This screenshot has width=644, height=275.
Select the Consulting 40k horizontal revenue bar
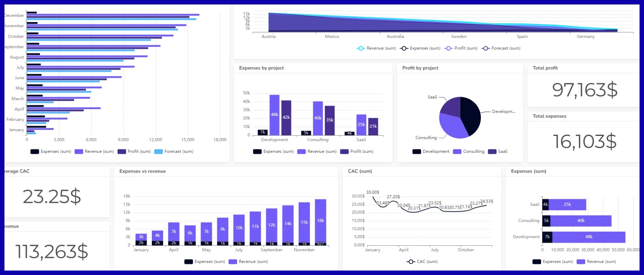(581, 221)
